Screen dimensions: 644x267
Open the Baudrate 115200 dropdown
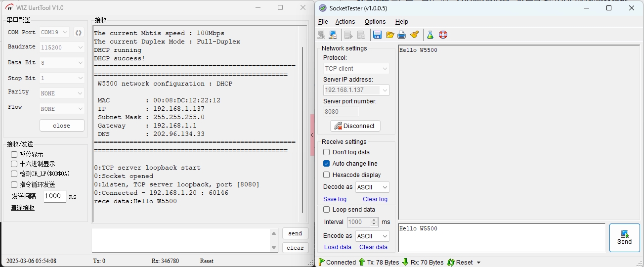click(62, 47)
